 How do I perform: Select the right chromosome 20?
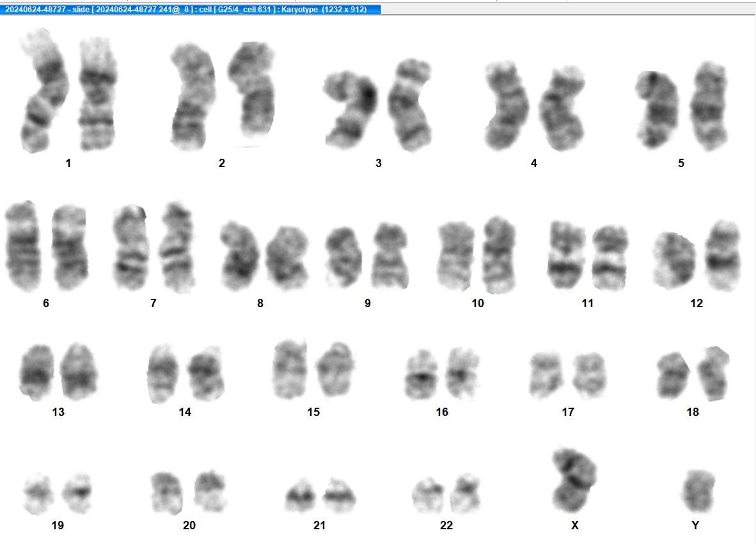(210, 491)
